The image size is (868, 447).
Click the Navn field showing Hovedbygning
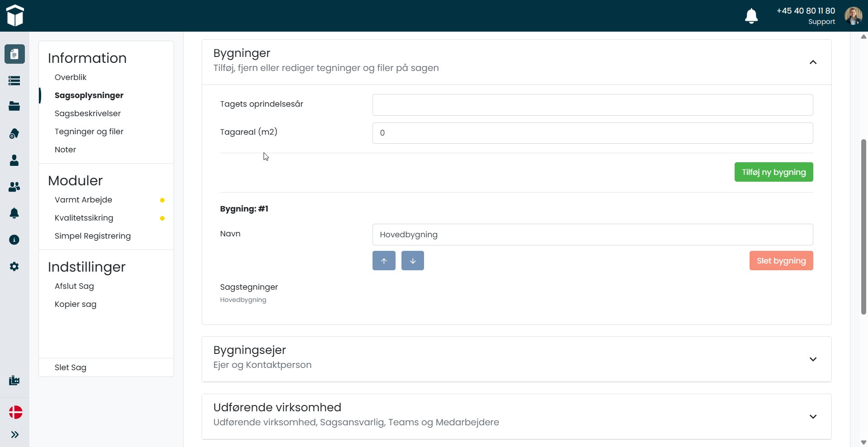(x=592, y=234)
